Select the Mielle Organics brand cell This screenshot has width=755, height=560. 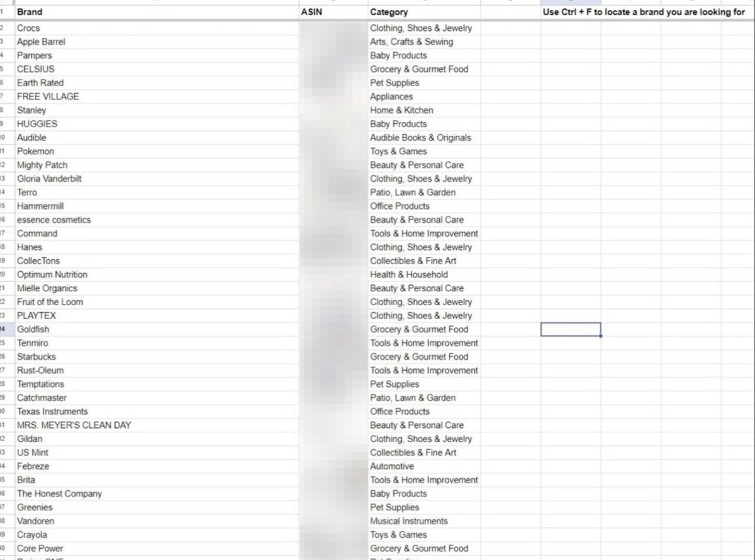[155, 288]
